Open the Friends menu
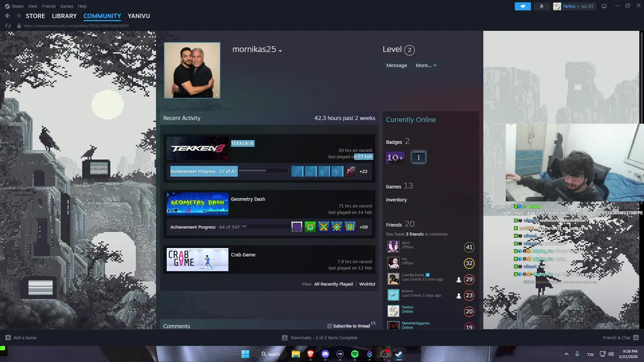Screen dimensions: 644x362 coord(49,6)
